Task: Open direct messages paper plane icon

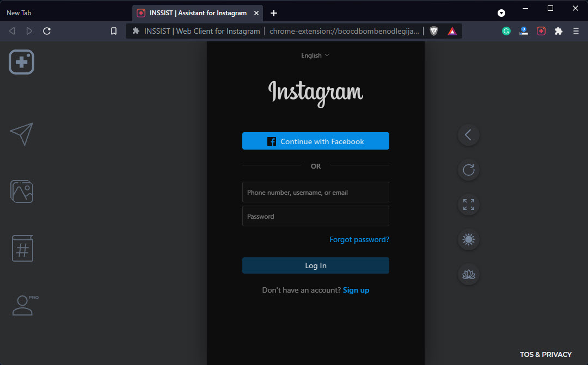Action: tap(21, 134)
